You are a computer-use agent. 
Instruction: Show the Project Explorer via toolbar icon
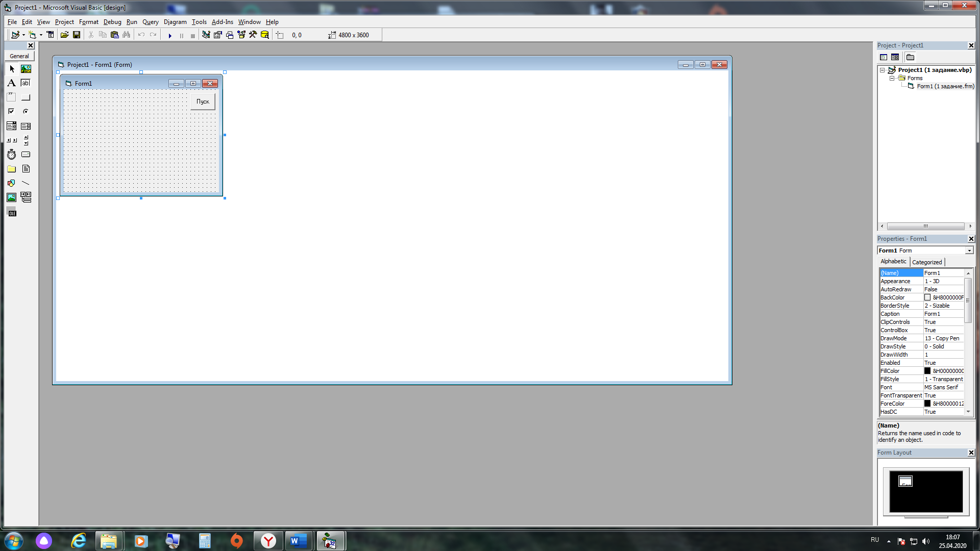click(x=206, y=35)
